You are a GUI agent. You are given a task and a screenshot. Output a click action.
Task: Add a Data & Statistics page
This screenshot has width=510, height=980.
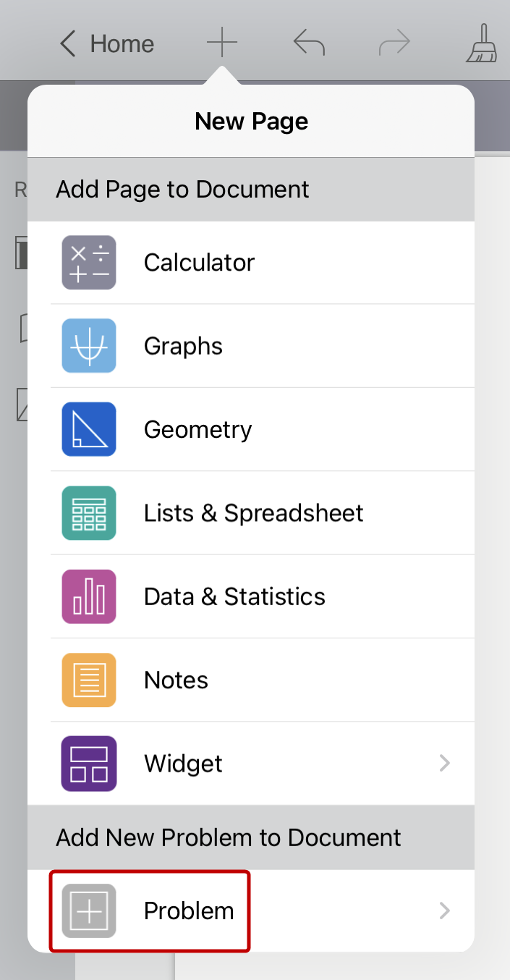coord(234,596)
